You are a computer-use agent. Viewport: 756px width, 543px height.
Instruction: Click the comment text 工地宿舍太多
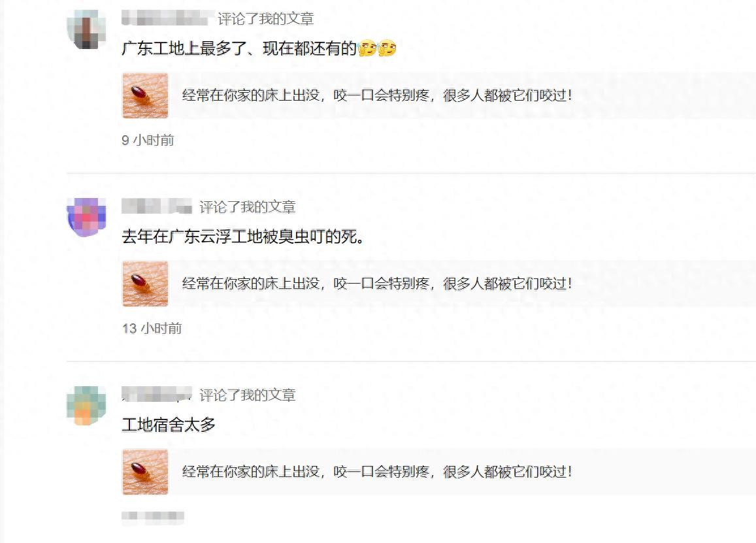(169, 425)
